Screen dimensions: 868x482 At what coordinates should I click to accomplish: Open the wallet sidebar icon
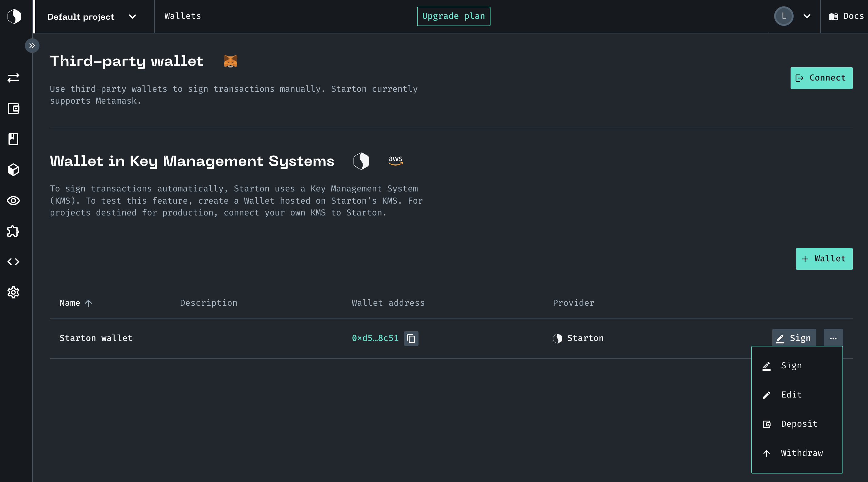(x=13, y=108)
